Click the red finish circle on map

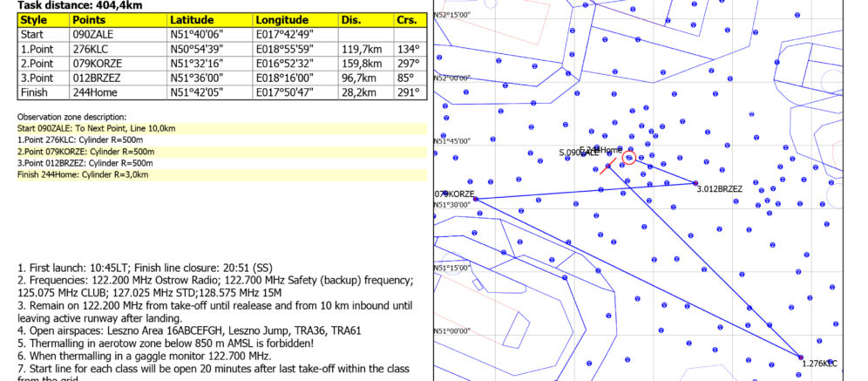(629, 157)
